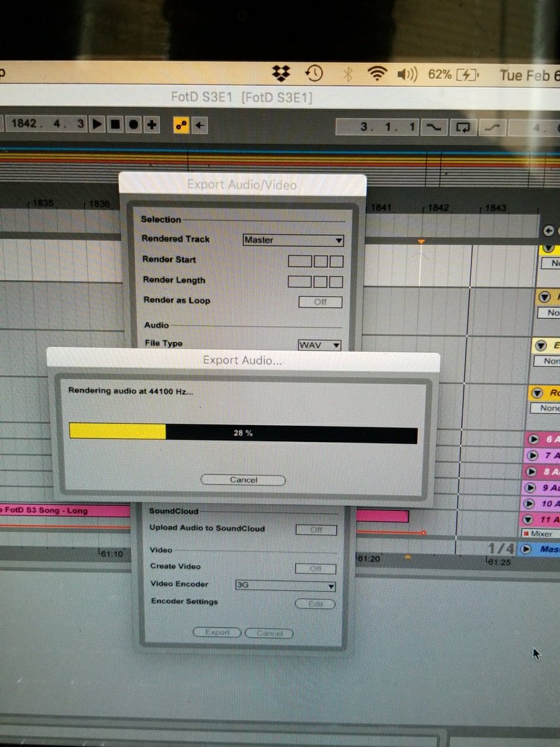Viewport: 560px width, 747px height.
Task: Click the Wi-Fi icon in the menu bar
Action: (378, 72)
